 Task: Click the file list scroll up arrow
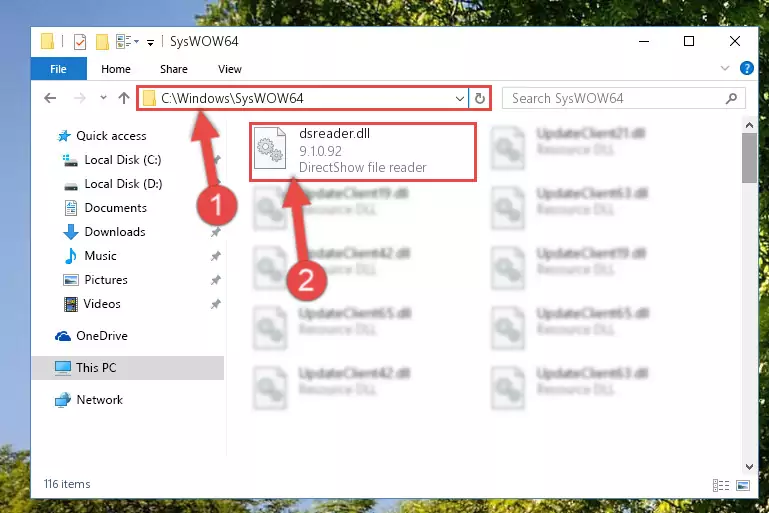coord(749,126)
